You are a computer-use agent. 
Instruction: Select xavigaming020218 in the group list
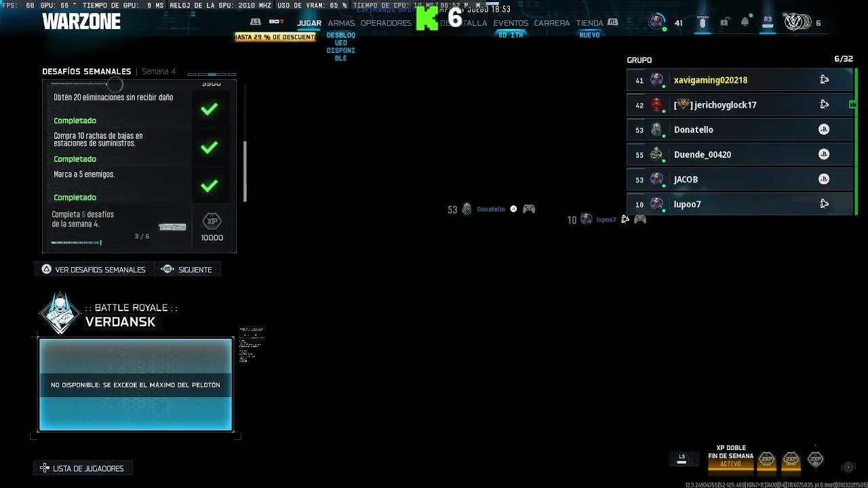click(x=739, y=80)
